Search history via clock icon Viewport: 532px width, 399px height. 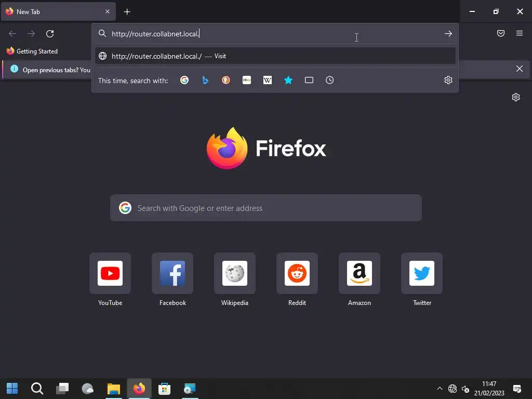point(329,80)
